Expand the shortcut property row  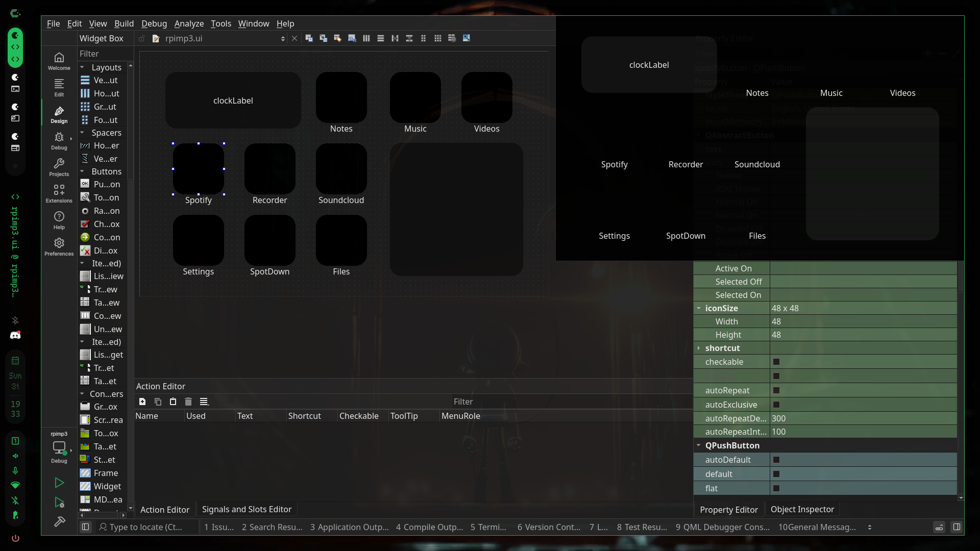click(699, 348)
